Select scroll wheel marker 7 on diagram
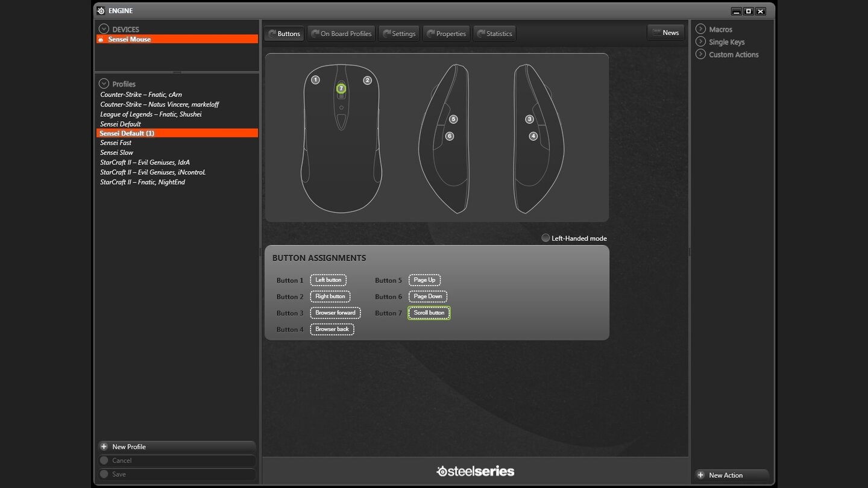Screen dimensions: 868x488 point(341,89)
